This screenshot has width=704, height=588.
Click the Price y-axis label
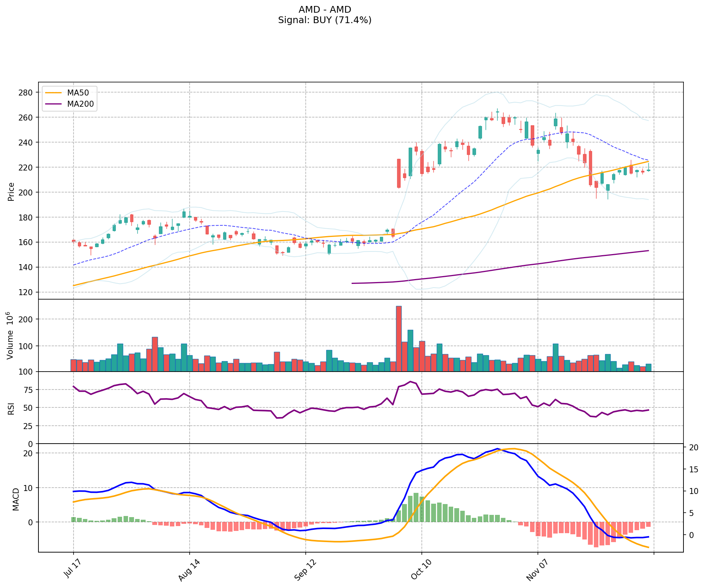11,191
